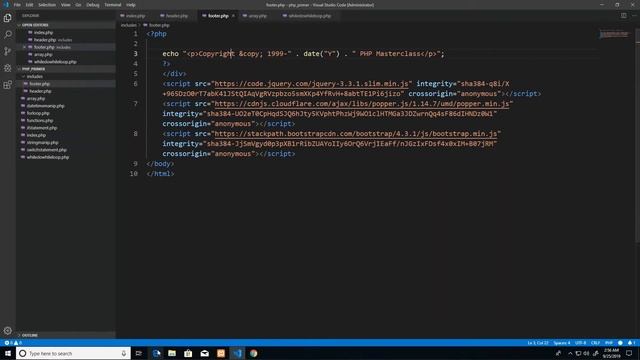Open the Selection menu
The image size is (640, 360).
click(x=47, y=5)
